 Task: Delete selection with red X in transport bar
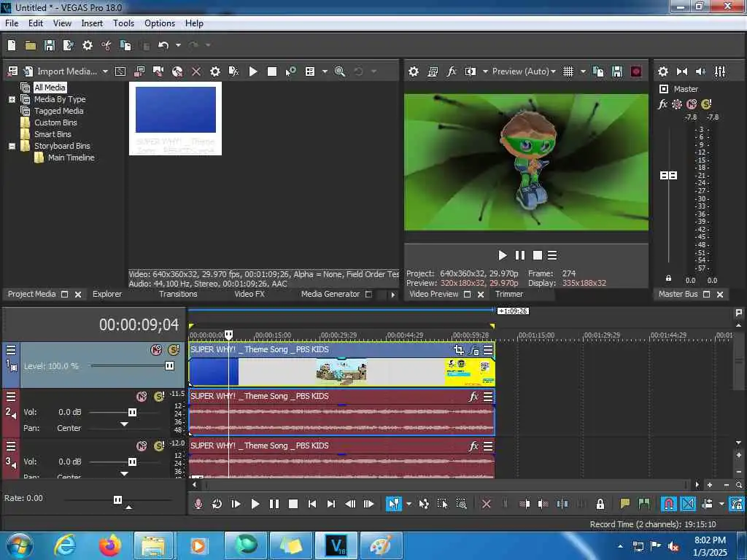pos(487,504)
